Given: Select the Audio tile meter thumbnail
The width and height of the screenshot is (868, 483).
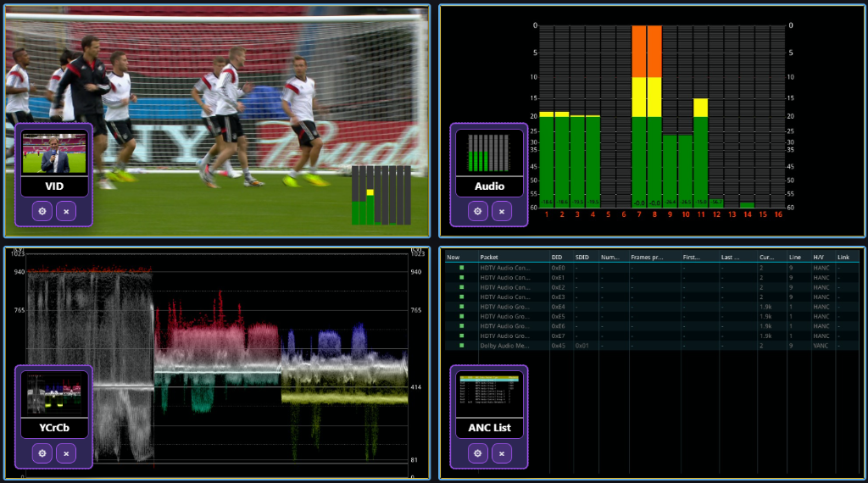Looking at the screenshot, I should tap(489, 153).
